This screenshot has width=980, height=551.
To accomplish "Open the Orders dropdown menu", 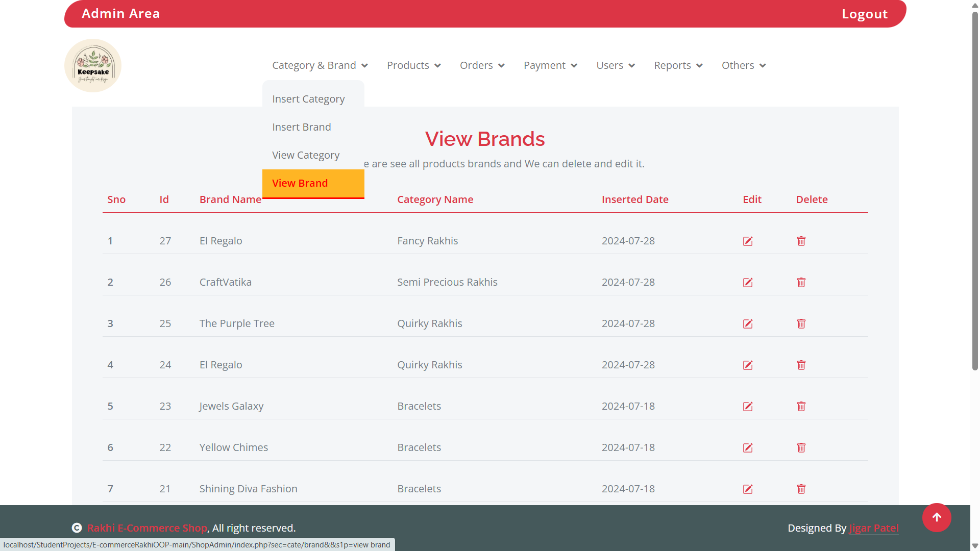I will (482, 65).
